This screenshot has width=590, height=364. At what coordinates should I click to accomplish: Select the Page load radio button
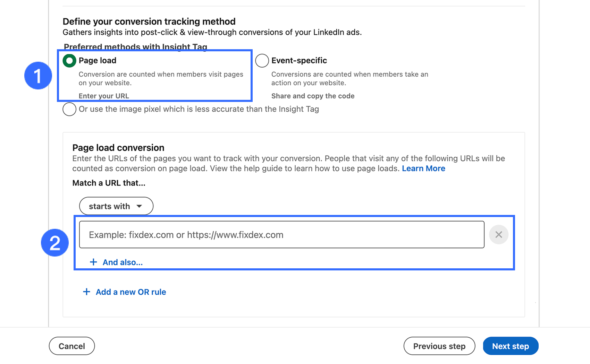coord(69,61)
